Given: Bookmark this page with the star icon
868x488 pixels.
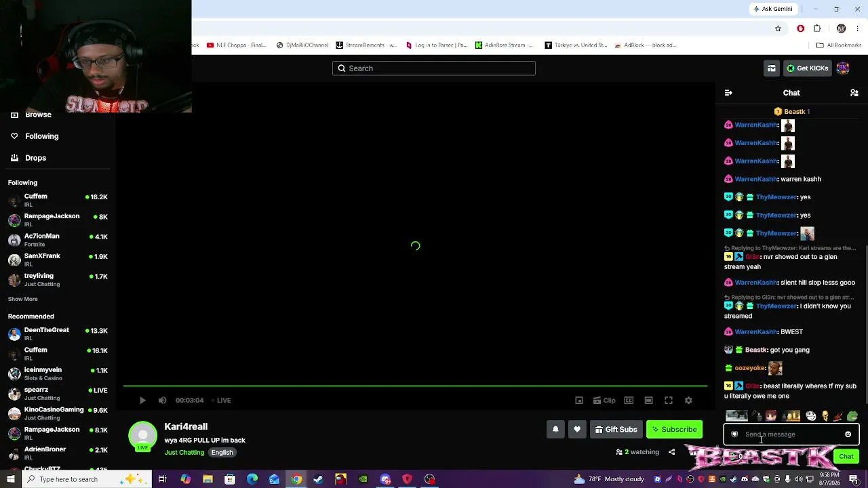Looking at the screenshot, I should pyautogui.click(x=778, y=28).
